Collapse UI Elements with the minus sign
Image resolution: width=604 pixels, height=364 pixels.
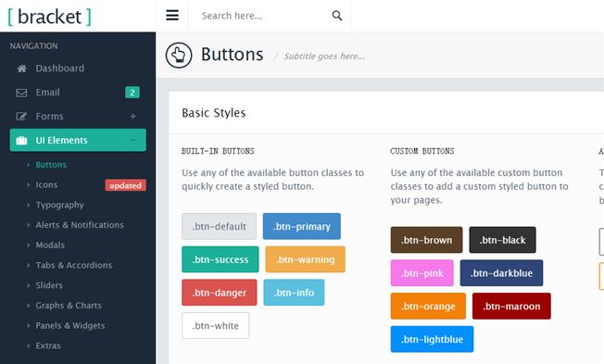pyautogui.click(x=132, y=140)
